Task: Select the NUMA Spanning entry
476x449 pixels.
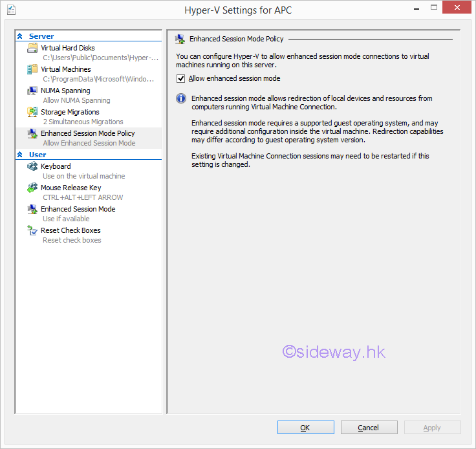Action: click(65, 91)
